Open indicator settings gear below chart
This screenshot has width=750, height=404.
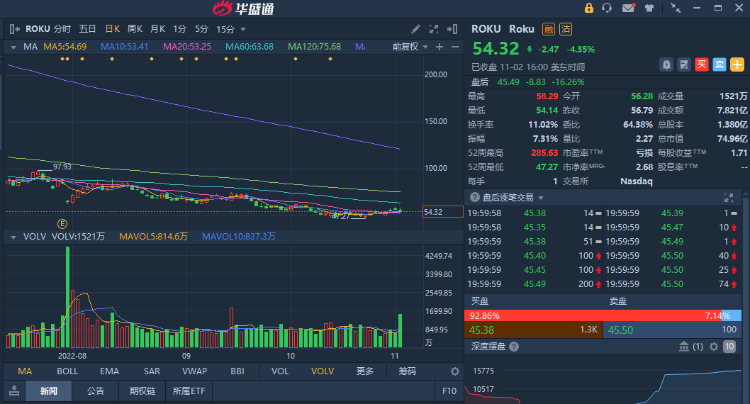click(455, 371)
